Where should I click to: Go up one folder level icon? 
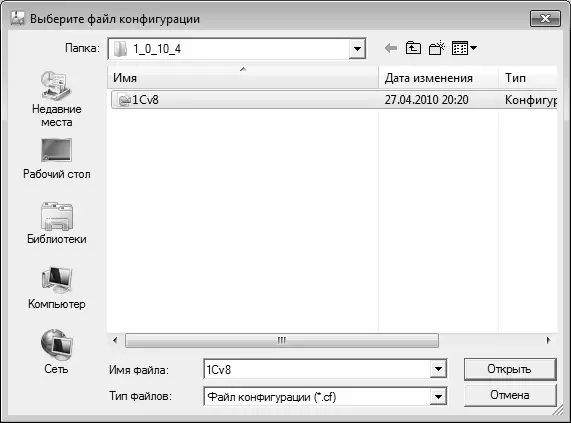tap(413, 48)
